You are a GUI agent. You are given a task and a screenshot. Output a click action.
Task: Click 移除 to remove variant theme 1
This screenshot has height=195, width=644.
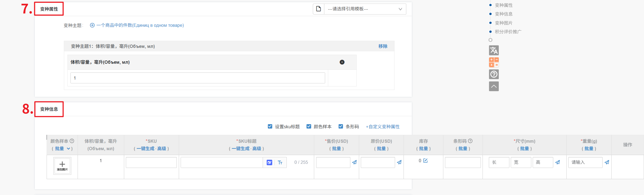pyautogui.click(x=383, y=46)
